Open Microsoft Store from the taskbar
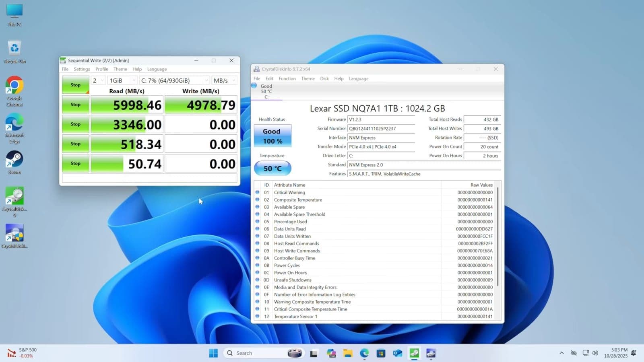The image size is (644, 362). [381, 353]
